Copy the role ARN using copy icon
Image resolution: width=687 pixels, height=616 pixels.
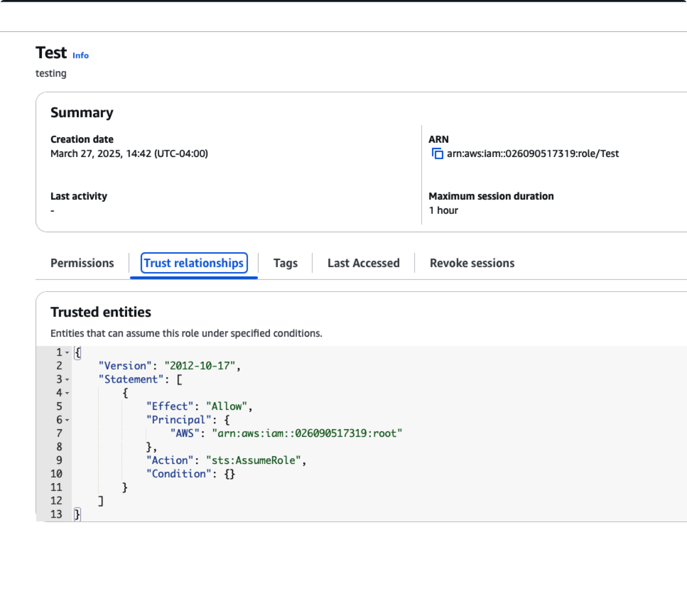click(x=437, y=154)
